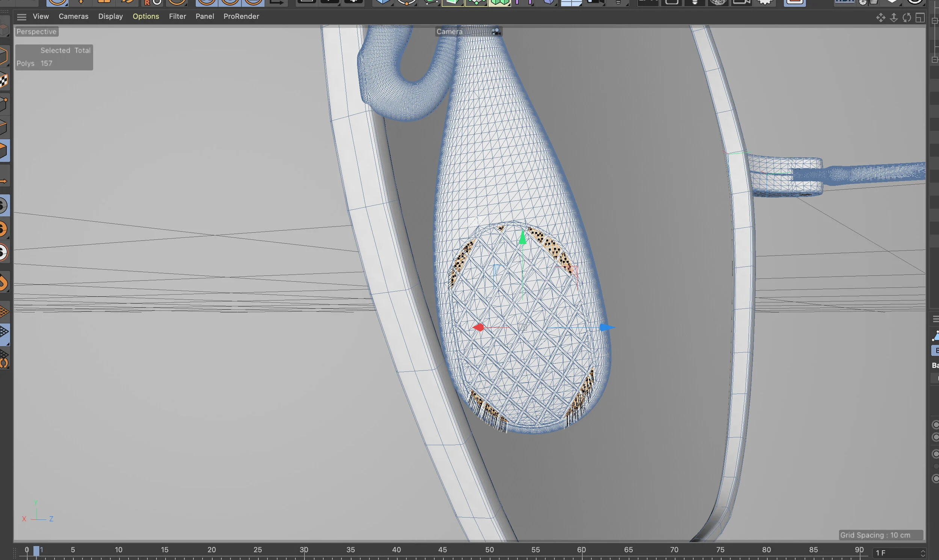
Task: Select Polygons mode icon on left sidebar
Action: click(5, 150)
